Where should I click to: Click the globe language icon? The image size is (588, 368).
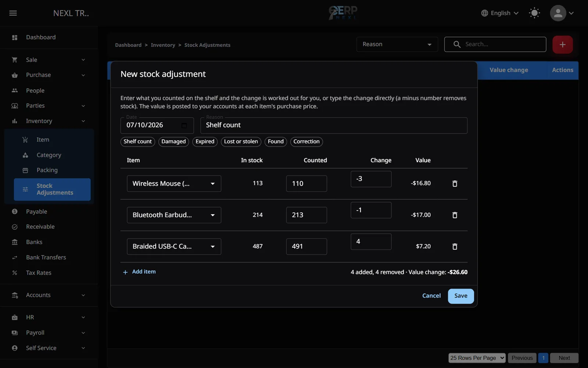click(484, 13)
